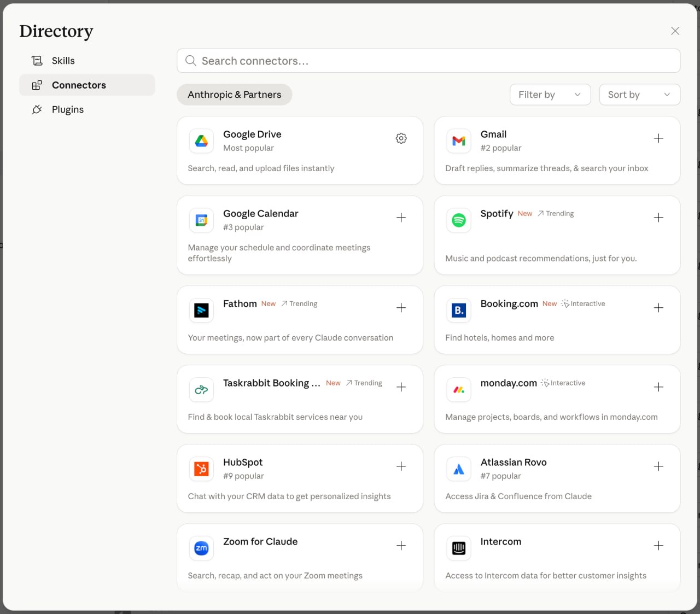Image resolution: width=700 pixels, height=614 pixels.
Task: Switch to the Skills section
Action: point(63,61)
